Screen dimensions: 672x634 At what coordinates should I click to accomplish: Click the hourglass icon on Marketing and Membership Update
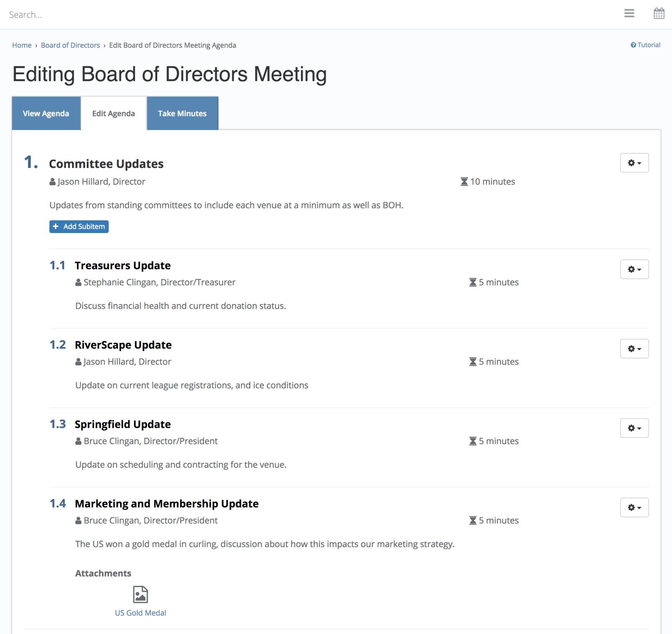click(472, 521)
